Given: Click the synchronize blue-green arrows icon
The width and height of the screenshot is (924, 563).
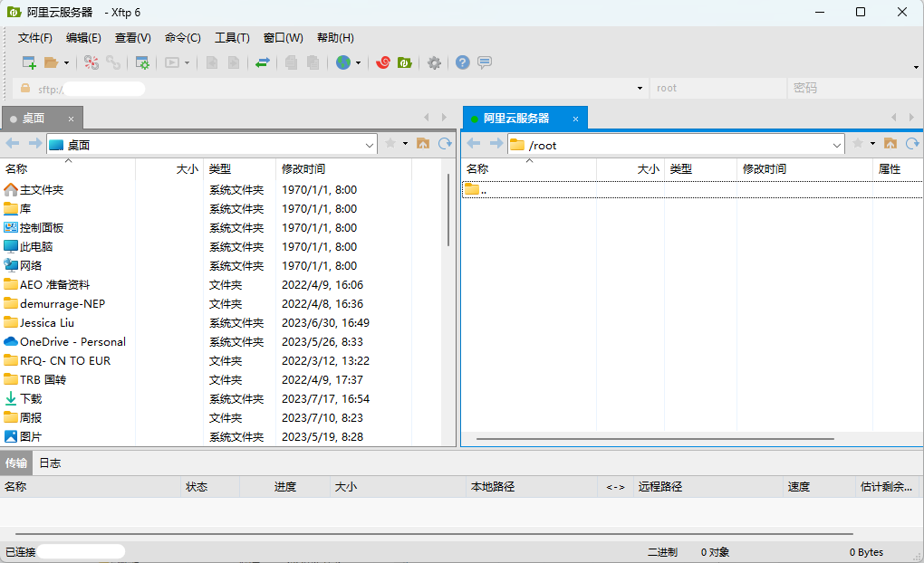Looking at the screenshot, I should pos(262,62).
